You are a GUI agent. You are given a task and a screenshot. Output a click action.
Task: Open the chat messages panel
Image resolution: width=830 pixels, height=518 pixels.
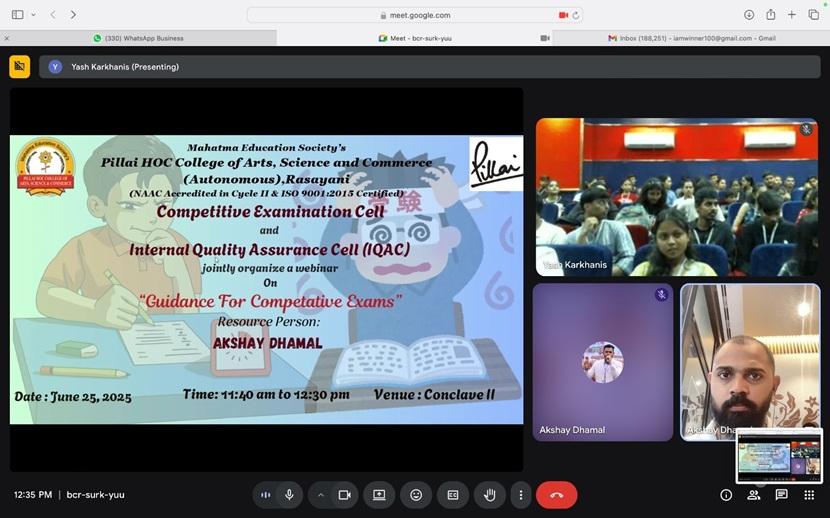coord(781,495)
